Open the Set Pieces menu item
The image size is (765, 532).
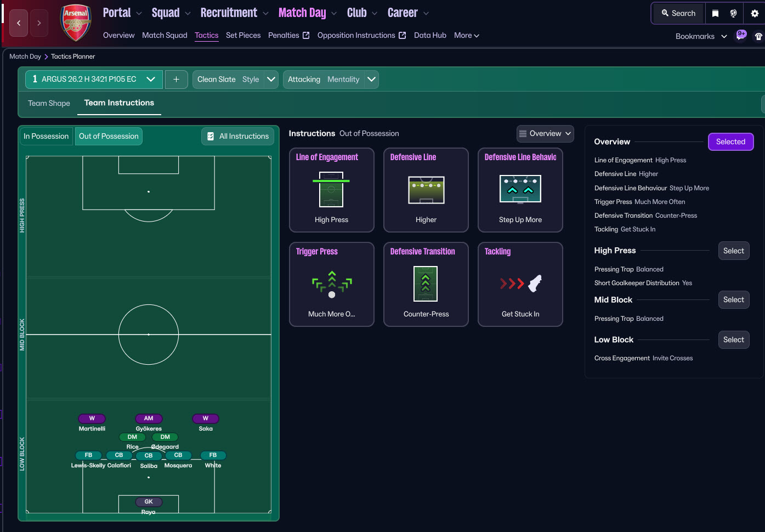coord(243,35)
